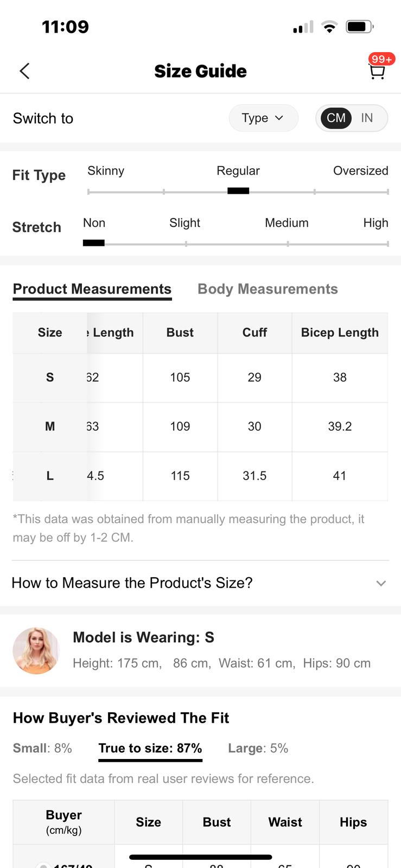This screenshot has height=868, width=401.
Task: Select the Small: 8% fit filter
Action: pyautogui.click(x=42, y=748)
